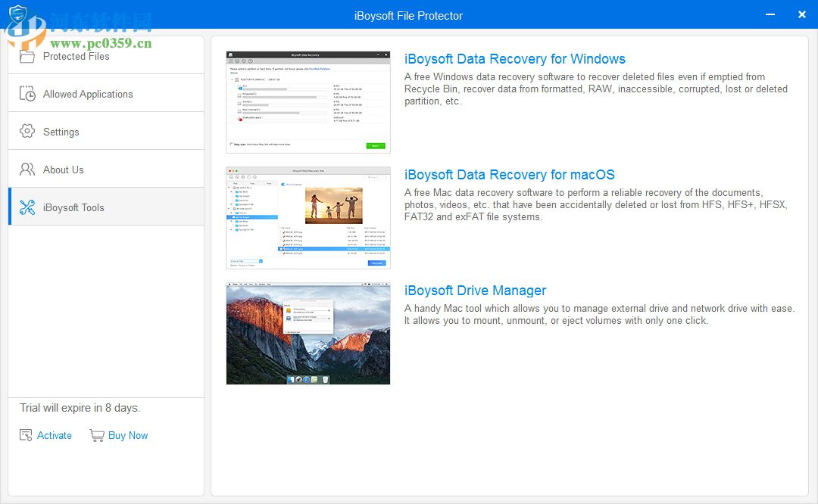Click the Data Recovery for macOS preview image
The width and height of the screenshot is (818, 504).
tap(308, 218)
